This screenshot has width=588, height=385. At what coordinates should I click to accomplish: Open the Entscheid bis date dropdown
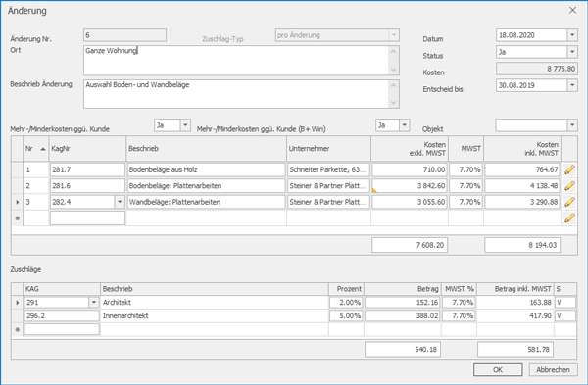(x=572, y=85)
